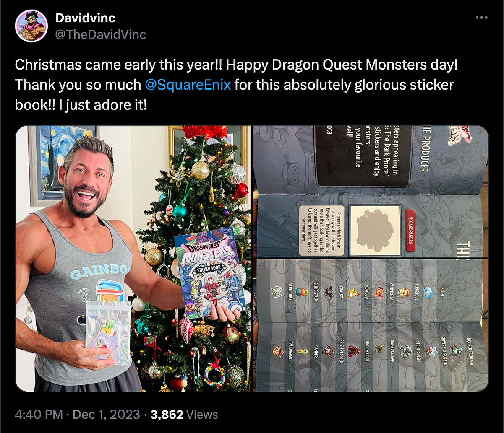The height and width of the screenshot is (433, 504).
Task: Open photo of man by Christmas tree
Action: (x=133, y=259)
